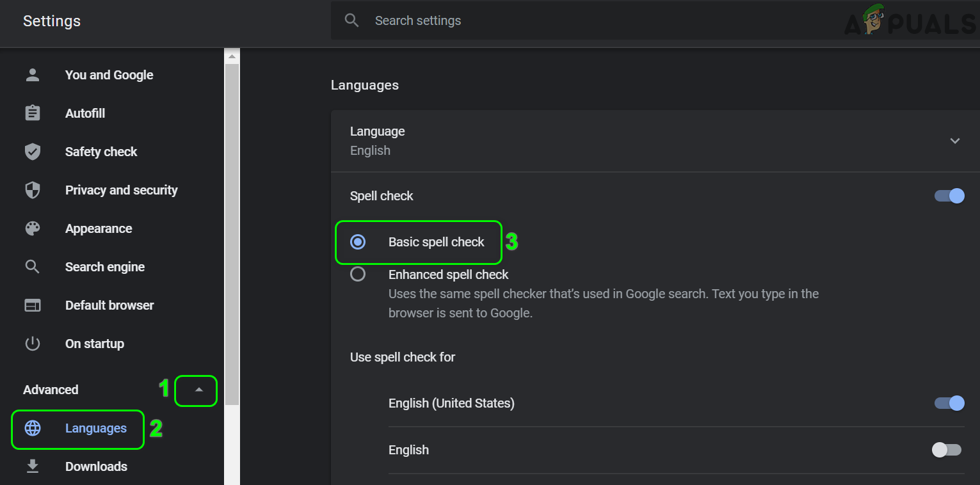The image size is (980, 485).
Task: Enable the English spell check toggle
Action: [947, 450]
